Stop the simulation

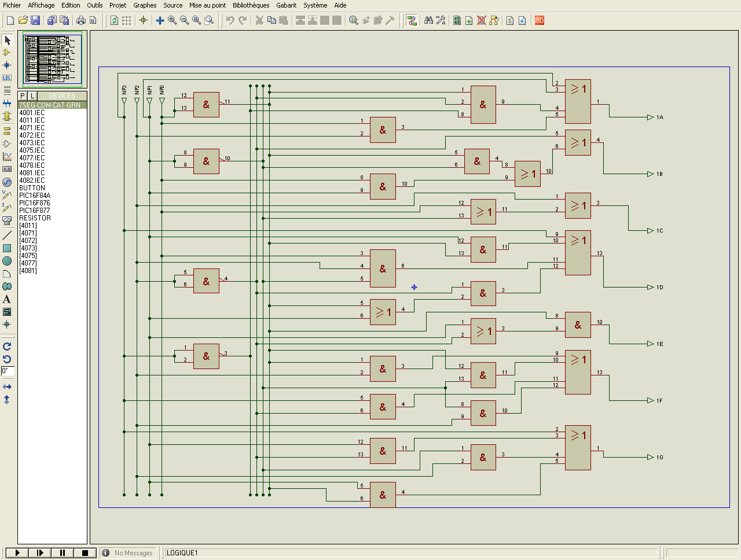[85, 553]
